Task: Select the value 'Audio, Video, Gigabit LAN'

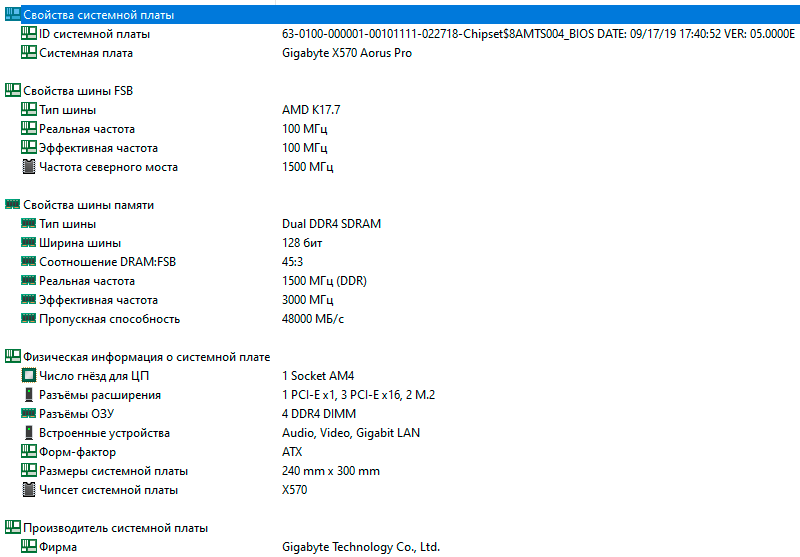Action: (351, 433)
